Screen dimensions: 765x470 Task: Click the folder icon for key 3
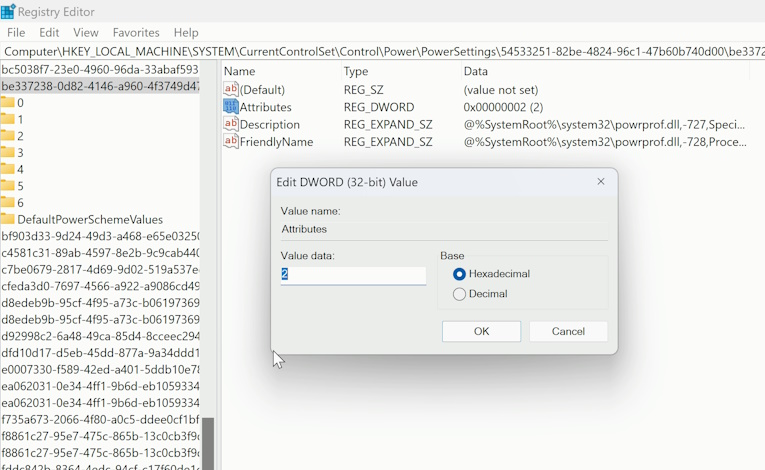tap(7, 152)
